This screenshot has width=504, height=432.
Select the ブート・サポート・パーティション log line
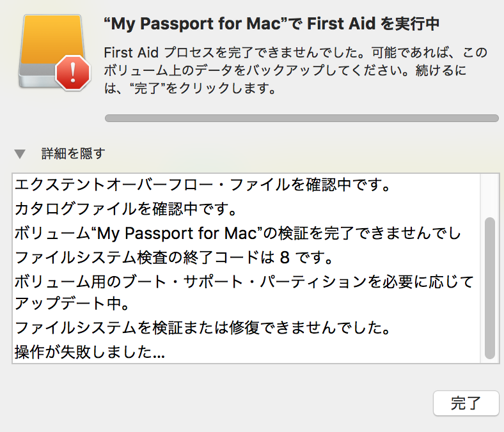click(x=243, y=281)
